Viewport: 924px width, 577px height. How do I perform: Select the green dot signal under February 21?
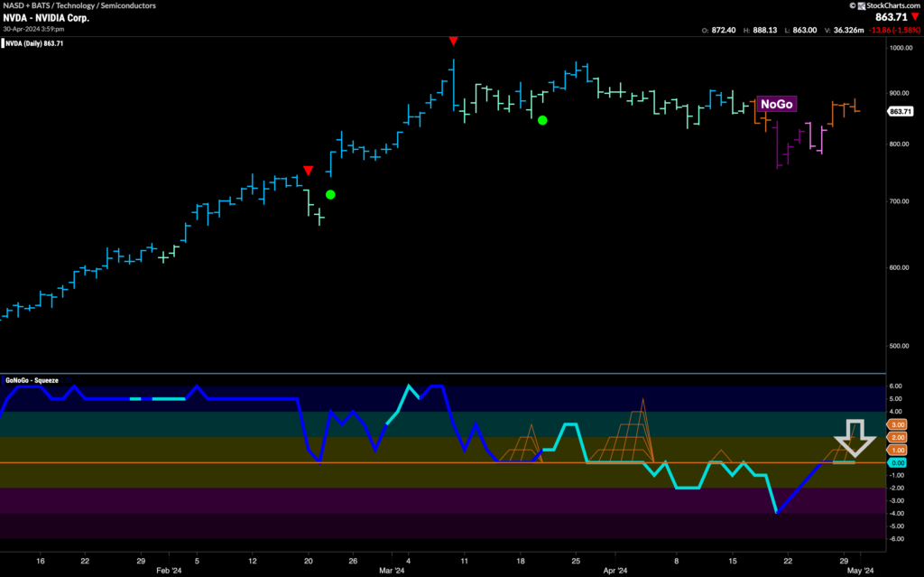click(x=329, y=194)
